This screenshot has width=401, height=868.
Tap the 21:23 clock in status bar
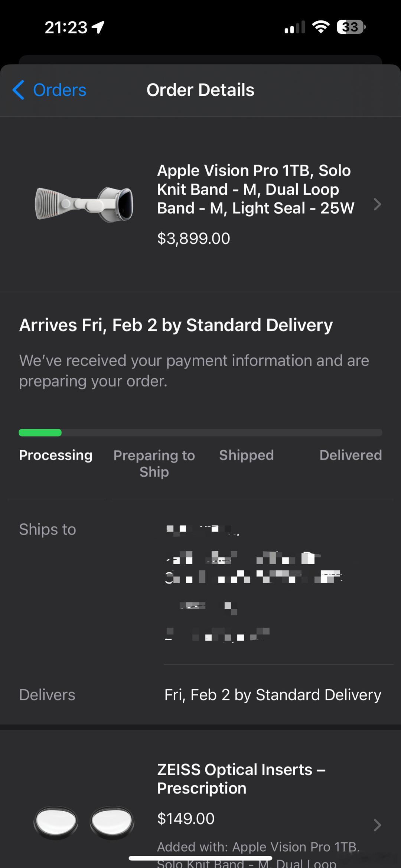[x=66, y=27]
